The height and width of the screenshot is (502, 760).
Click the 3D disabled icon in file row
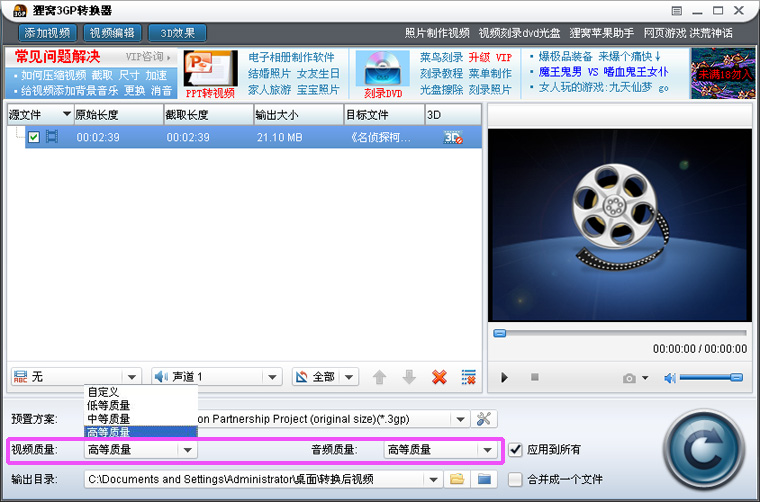(x=453, y=137)
